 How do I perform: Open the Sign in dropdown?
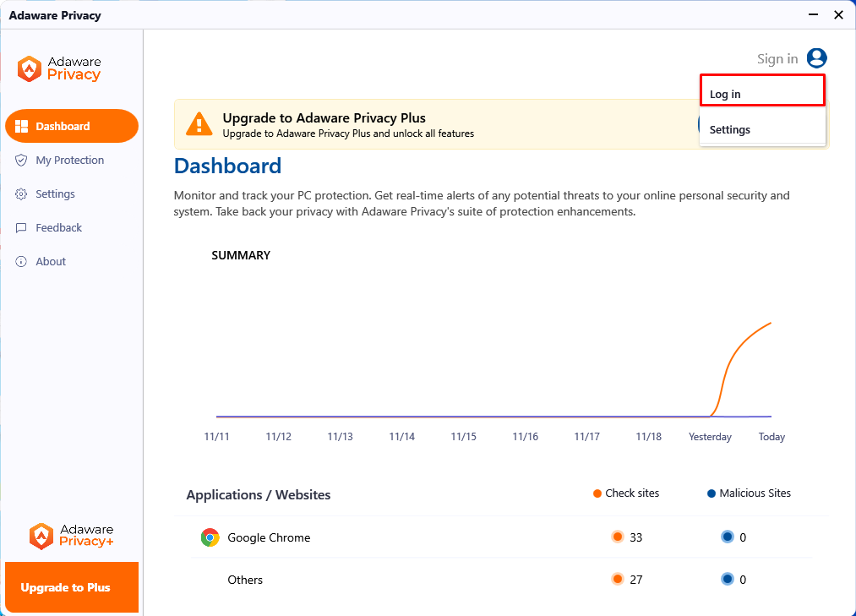[777, 58]
